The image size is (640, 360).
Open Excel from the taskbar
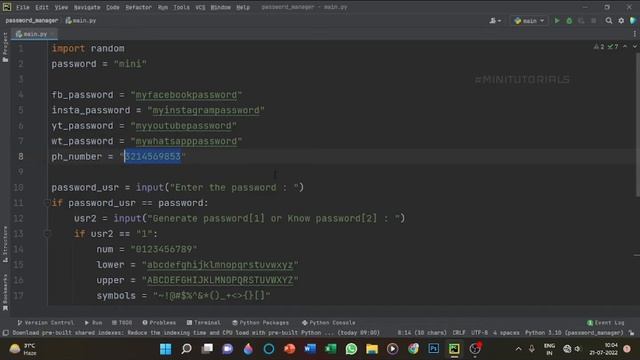[x=331, y=349]
